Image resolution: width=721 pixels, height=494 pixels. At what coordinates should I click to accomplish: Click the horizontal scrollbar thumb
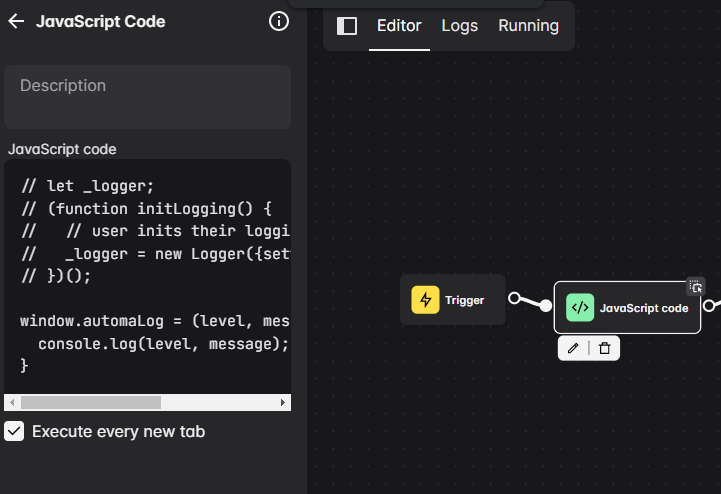(91, 402)
